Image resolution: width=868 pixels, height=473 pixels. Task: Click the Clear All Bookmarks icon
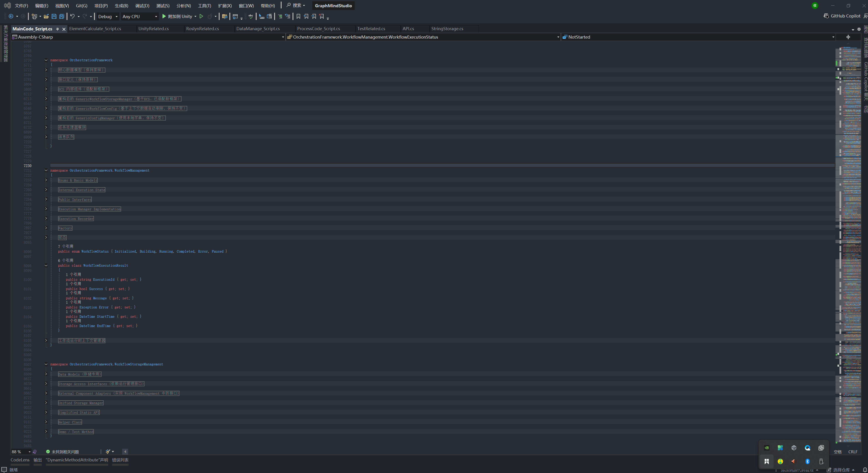(321, 16)
